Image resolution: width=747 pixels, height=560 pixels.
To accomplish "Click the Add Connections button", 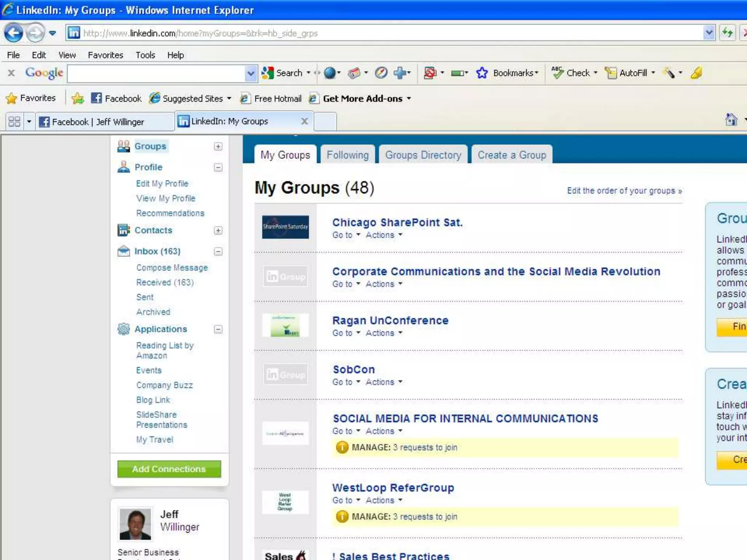I will 169,469.
